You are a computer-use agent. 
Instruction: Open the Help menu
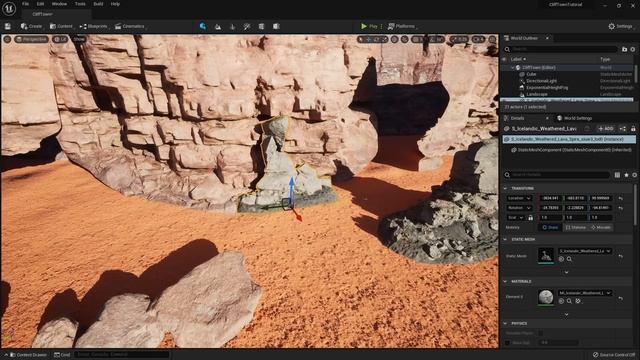click(x=115, y=4)
